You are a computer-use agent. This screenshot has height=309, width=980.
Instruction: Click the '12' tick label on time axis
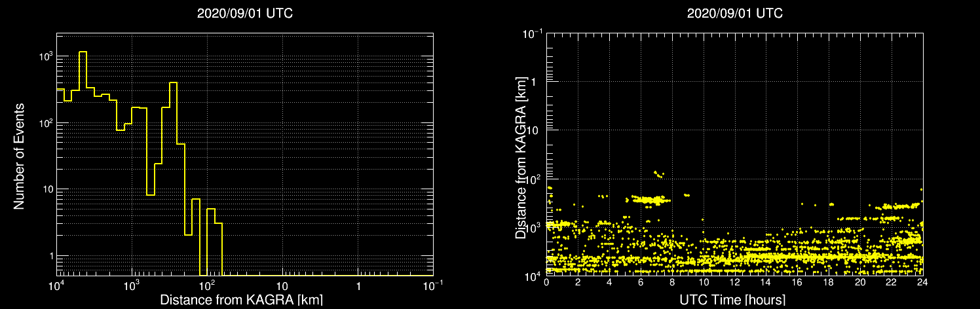[734, 282]
